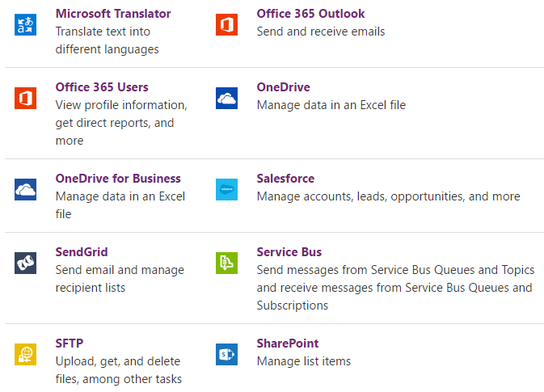Click the green Service Bus icon

pyautogui.click(x=227, y=263)
